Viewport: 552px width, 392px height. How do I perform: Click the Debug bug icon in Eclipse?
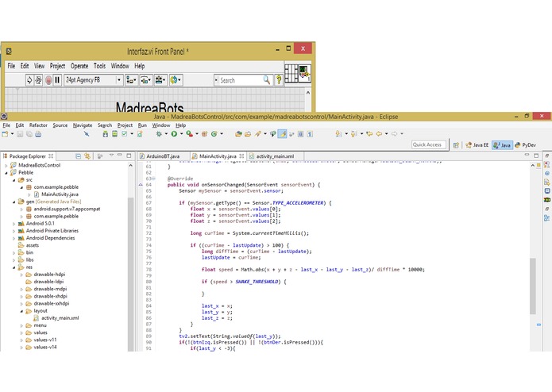coord(159,134)
